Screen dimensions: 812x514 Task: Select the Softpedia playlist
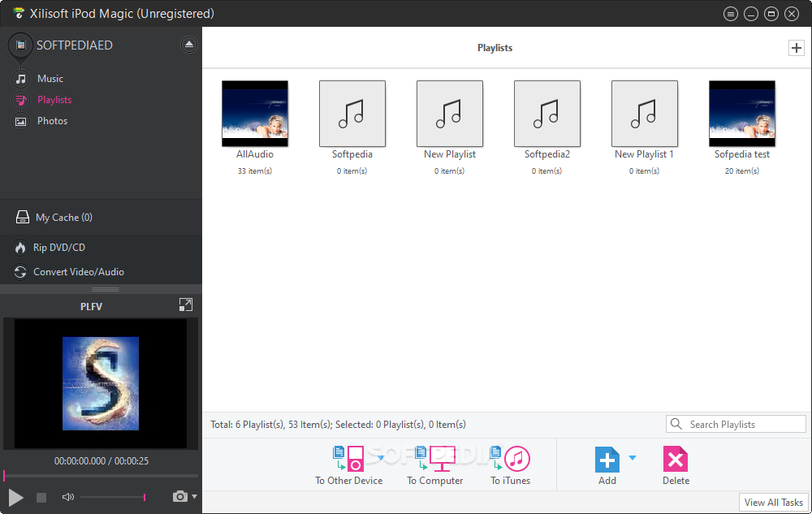click(352, 114)
